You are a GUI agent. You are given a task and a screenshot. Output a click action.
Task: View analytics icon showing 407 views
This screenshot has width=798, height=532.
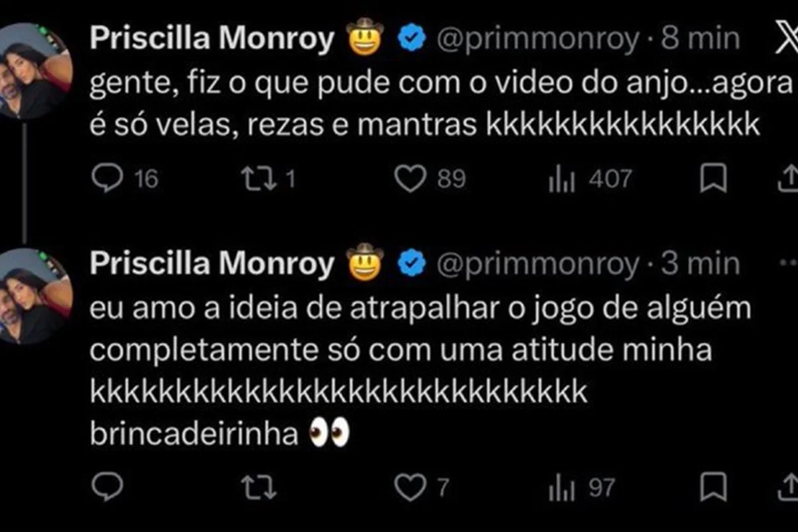pos(561,177)
